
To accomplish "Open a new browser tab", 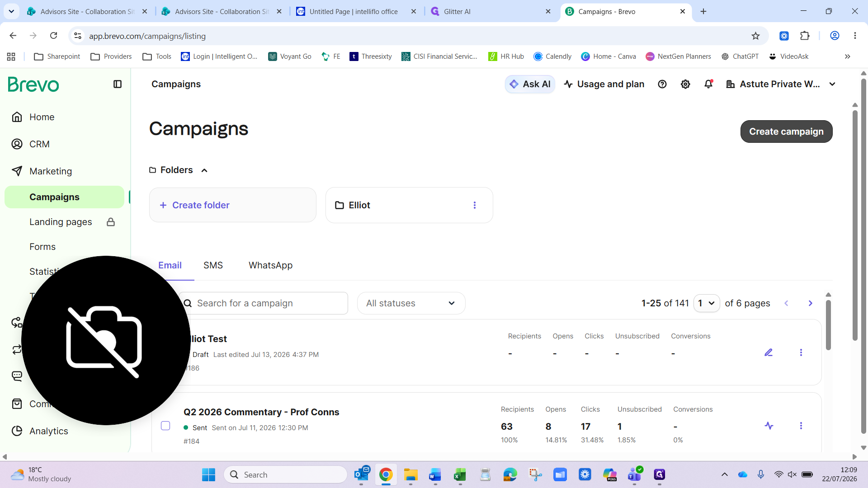I will click(x=703, y=12).
